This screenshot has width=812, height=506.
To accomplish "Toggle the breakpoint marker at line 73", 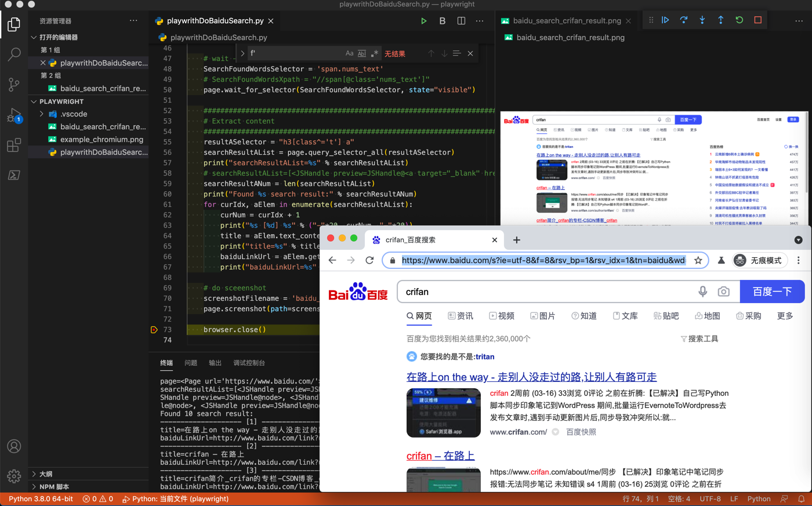I will pos(154,330).
